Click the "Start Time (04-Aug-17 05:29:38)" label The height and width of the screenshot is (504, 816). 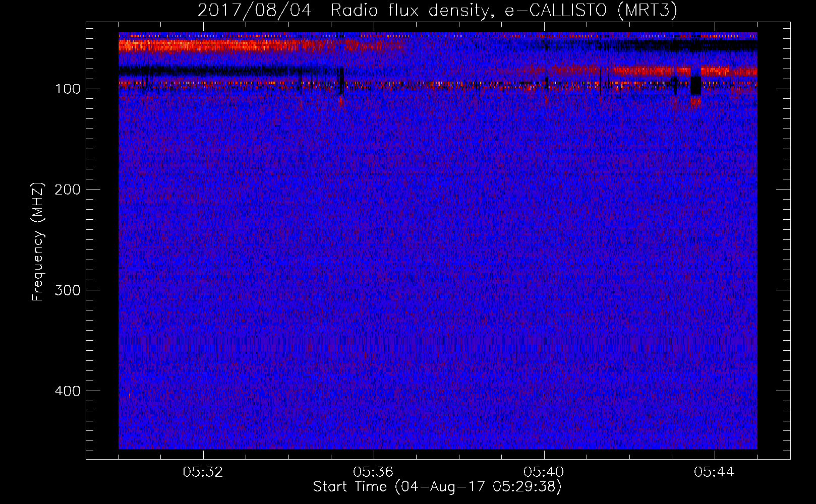(x=437, y=487)
